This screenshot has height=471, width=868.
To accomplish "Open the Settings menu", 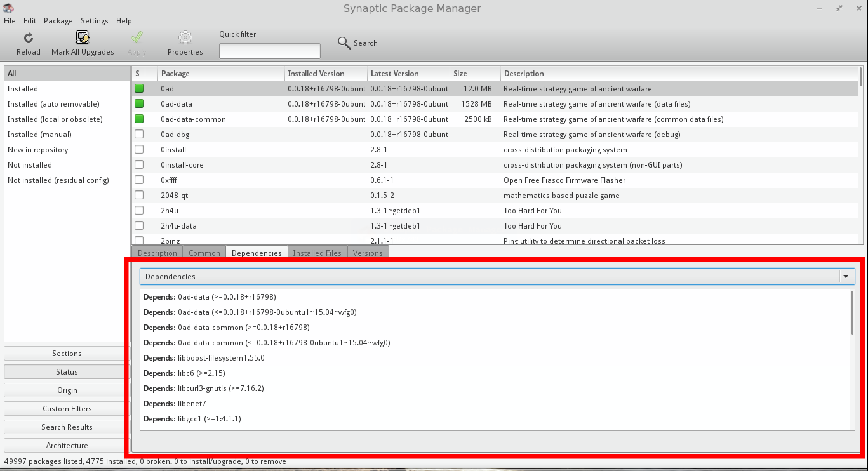I will coord(95,21).
